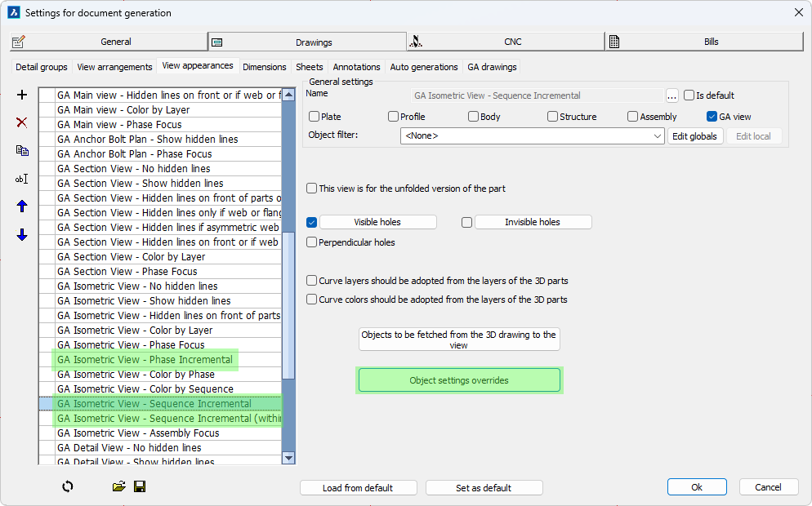The height and width of the screenshot is (506, 812).
Task: Click the Object settings overrides button
Action: coord(459,380)
